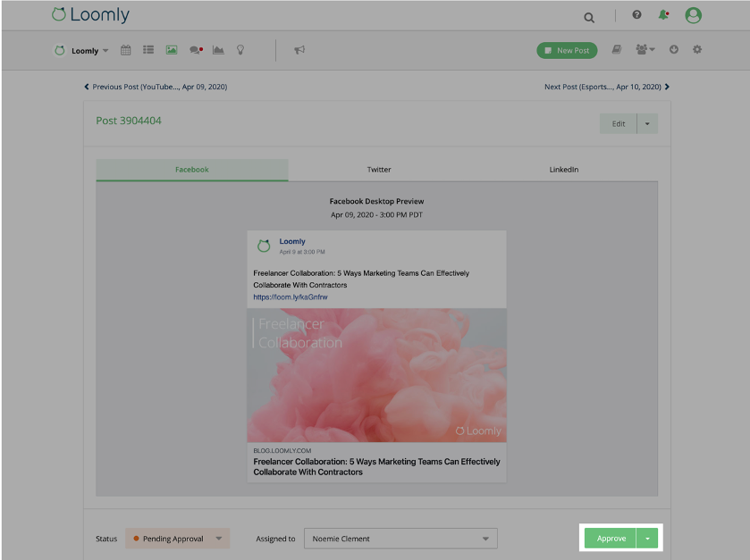The height and width of the screenshot is (560, 750).
Task: Click the Post 3904404 title
Action: [x=129, y=121]
